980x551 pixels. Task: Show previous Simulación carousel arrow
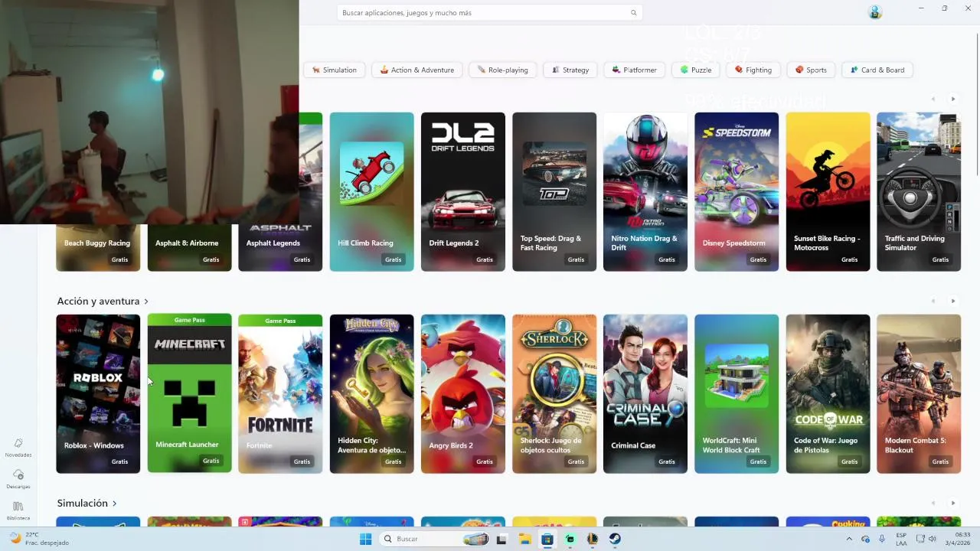tap(933, 503)
